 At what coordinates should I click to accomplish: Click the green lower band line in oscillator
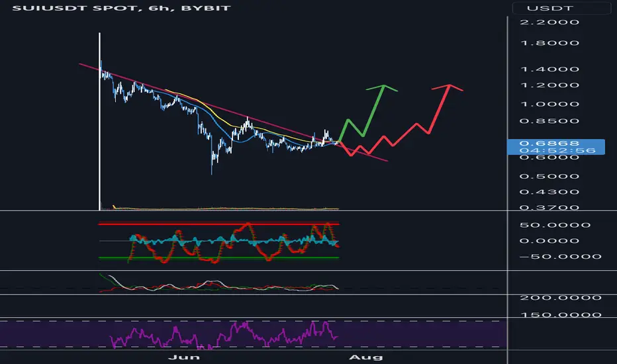pyautogui.click(x=218, y=257)
